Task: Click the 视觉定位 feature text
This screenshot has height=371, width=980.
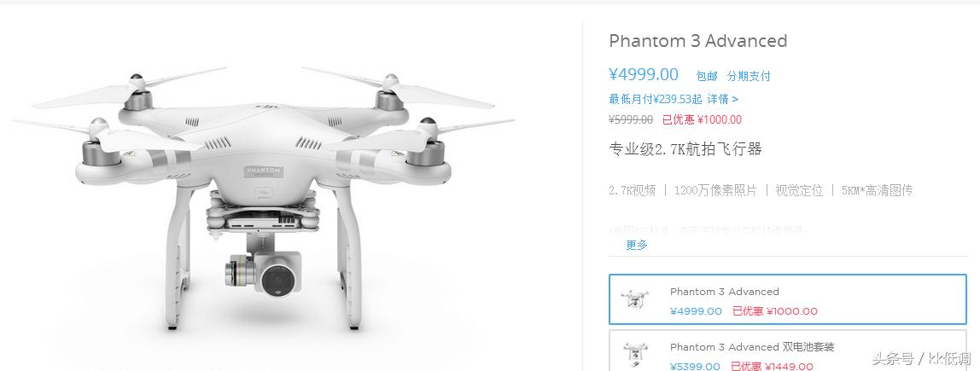Action: click(x=799, y=190)
